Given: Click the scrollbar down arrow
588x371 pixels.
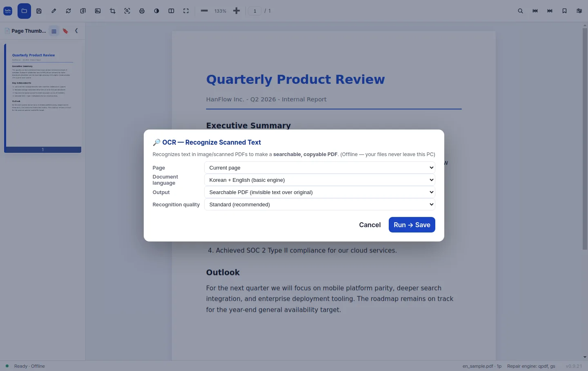Looking at the screenshot, I should 585,357.
